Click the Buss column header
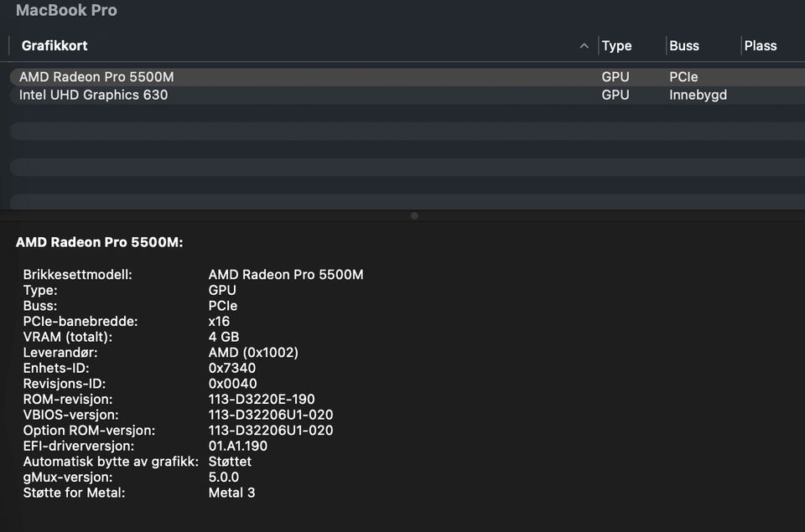The image size is (805, 532). (x=684, y=46)
